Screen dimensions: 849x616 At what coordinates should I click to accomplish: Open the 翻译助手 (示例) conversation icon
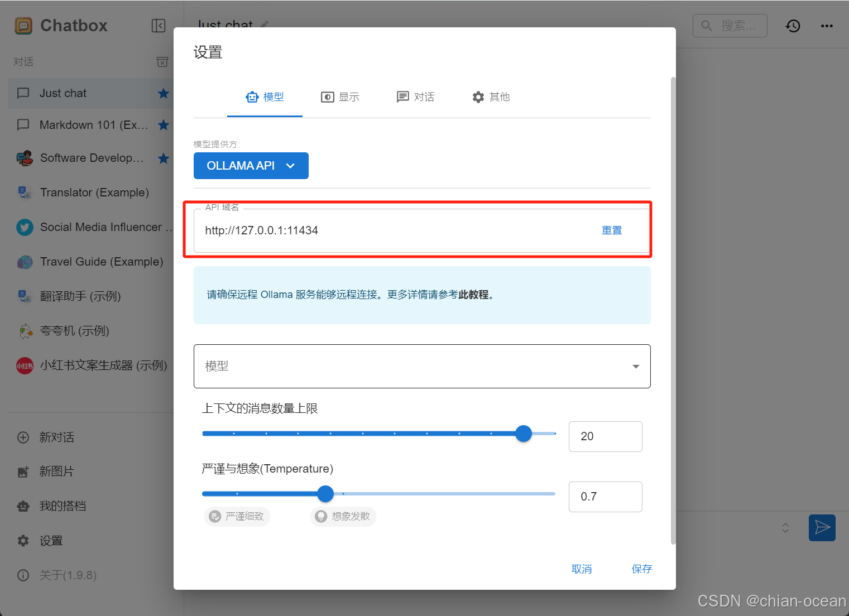pyautogui.click(x=24, y=296)
